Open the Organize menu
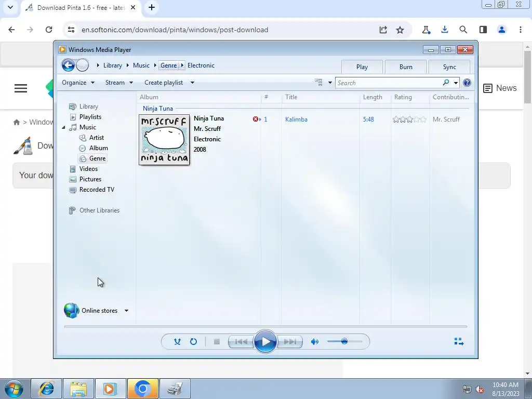This screenshot has width=532, height=399. [x=78, y=83]
